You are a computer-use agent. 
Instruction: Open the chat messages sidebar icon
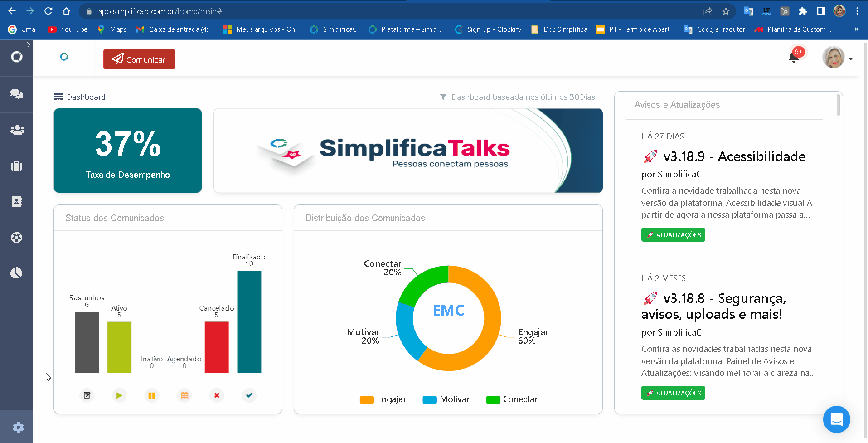[17, 94]
